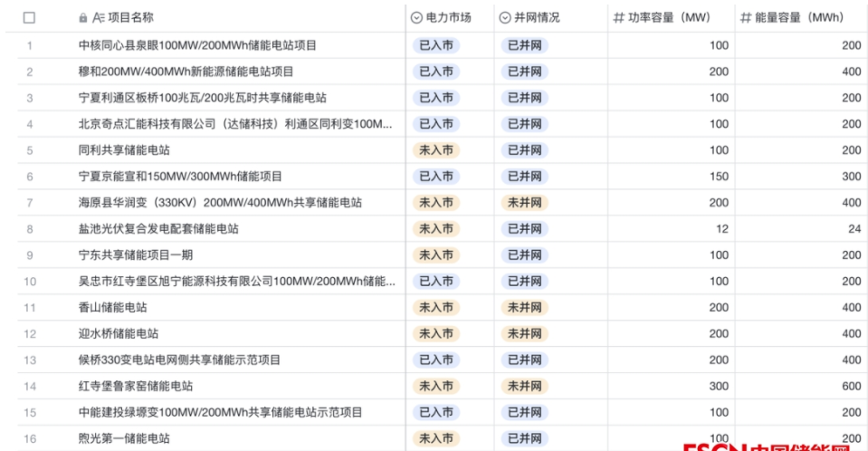Click row number 7 for 海原县华润变
Image resolution: width=868 pixels, height=451 pixels.
29,203
